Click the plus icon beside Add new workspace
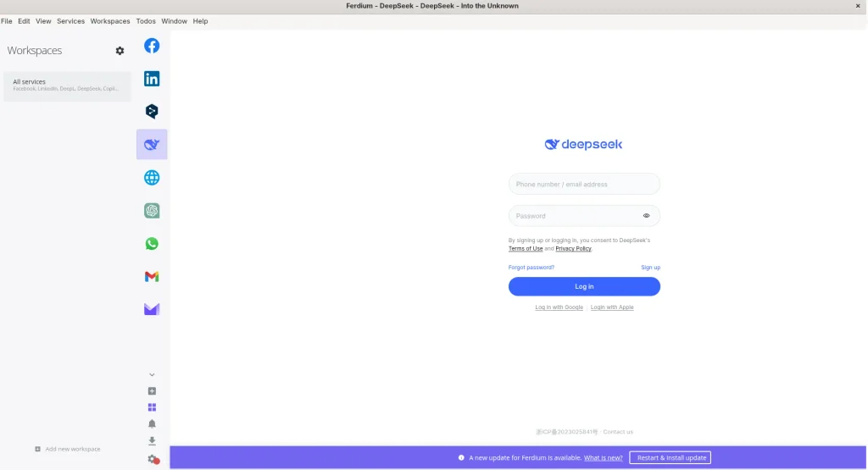Viewport: 868px width, 470px height. 37,449
